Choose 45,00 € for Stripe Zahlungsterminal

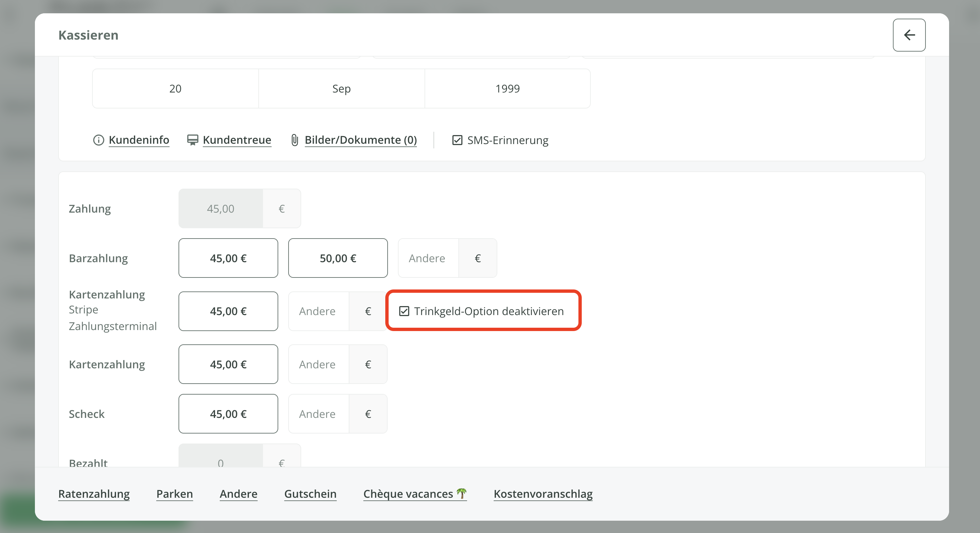coord(228,311)
